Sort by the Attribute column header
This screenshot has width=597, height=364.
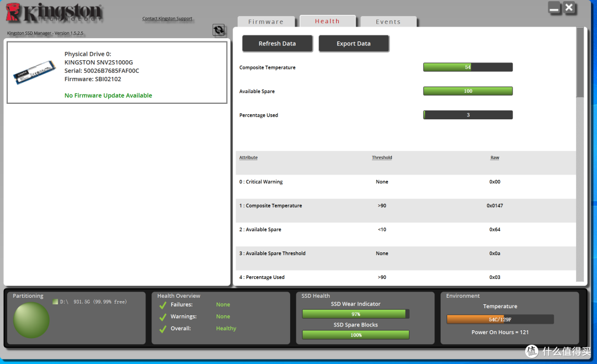click(x=248, y=157)
